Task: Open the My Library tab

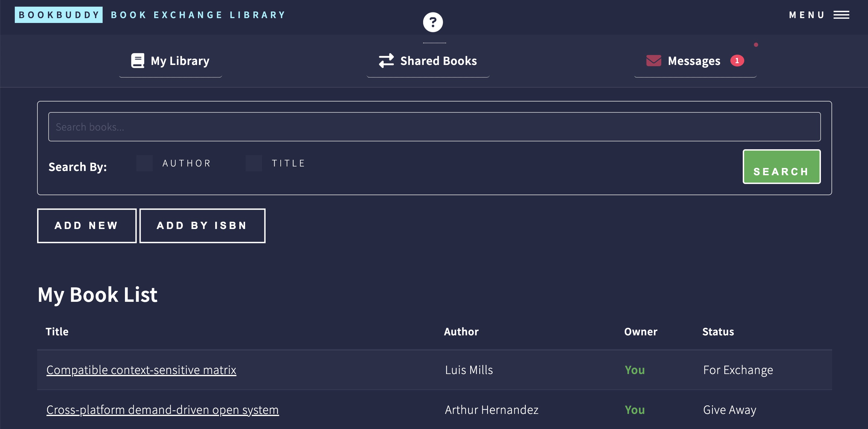Action: coord(180,61)
